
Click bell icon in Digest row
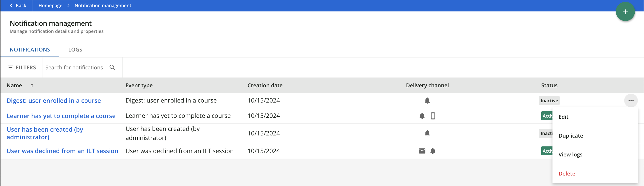[427, 100]
